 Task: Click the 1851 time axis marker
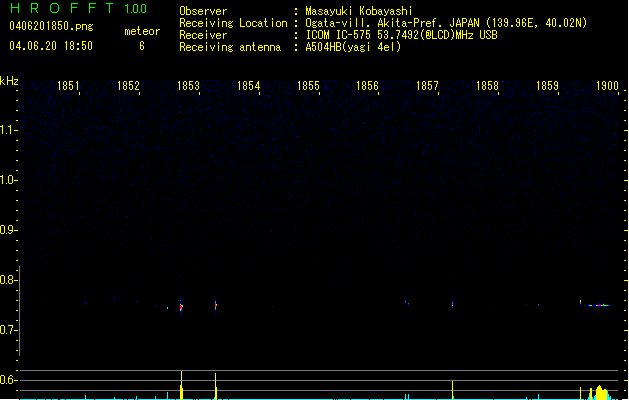(x=68, y=85)
